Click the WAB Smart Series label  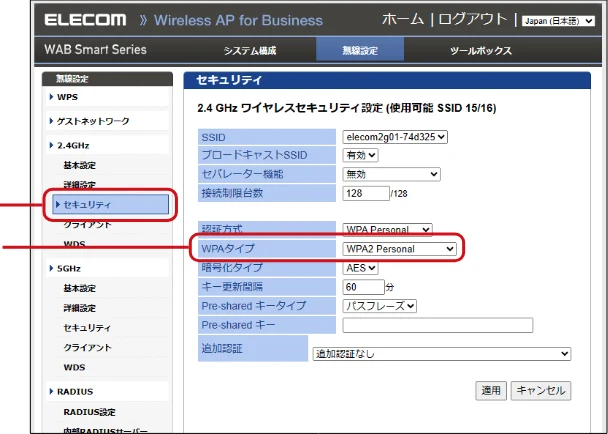click(x=95, y=50)
